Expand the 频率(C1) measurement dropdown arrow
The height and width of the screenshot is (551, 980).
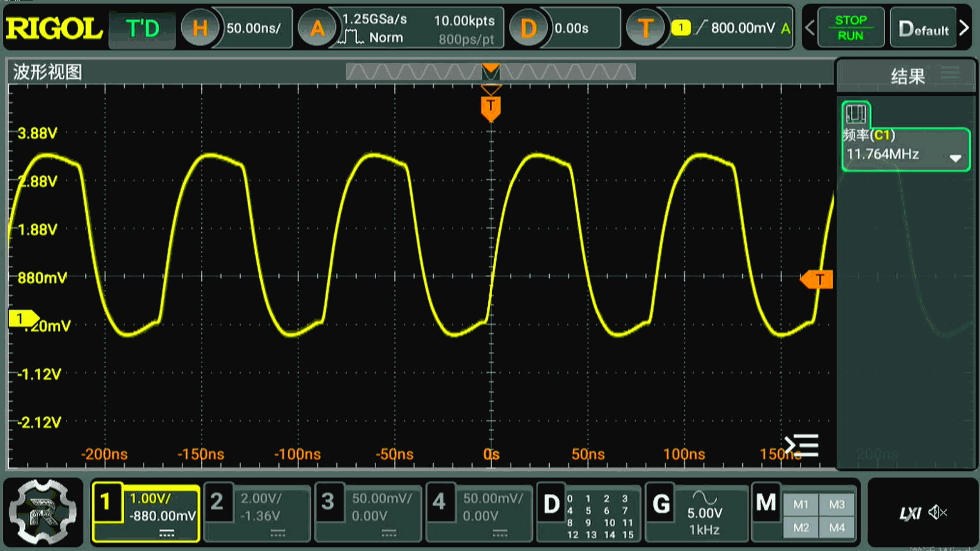coord(955,158)
